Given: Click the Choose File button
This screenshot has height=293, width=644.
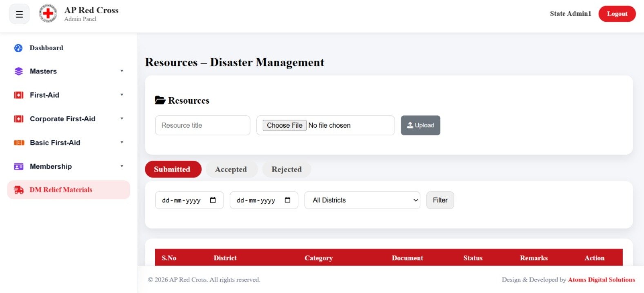Looking at the screenshot, I should 284,125.
